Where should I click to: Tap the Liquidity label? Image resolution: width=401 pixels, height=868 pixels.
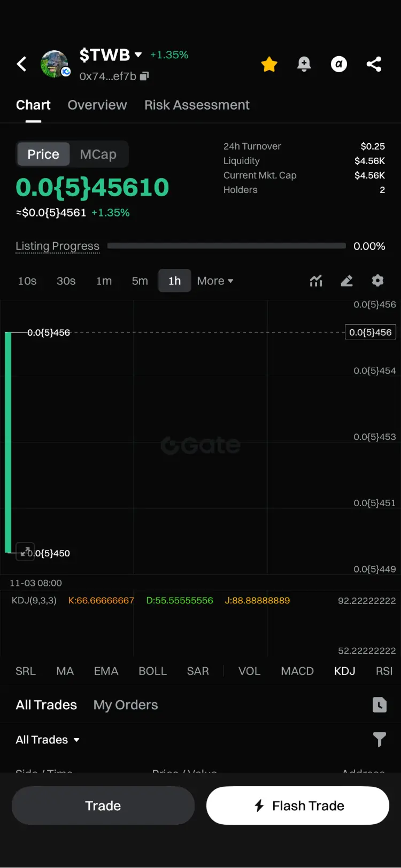[242, 161]
